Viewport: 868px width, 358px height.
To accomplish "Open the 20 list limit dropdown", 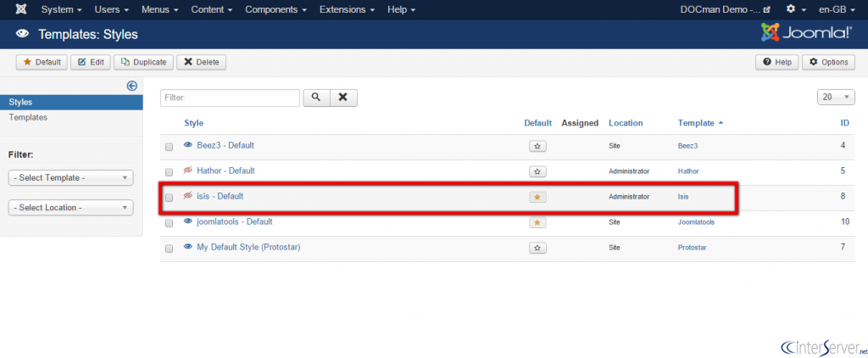I will point(836,97).
